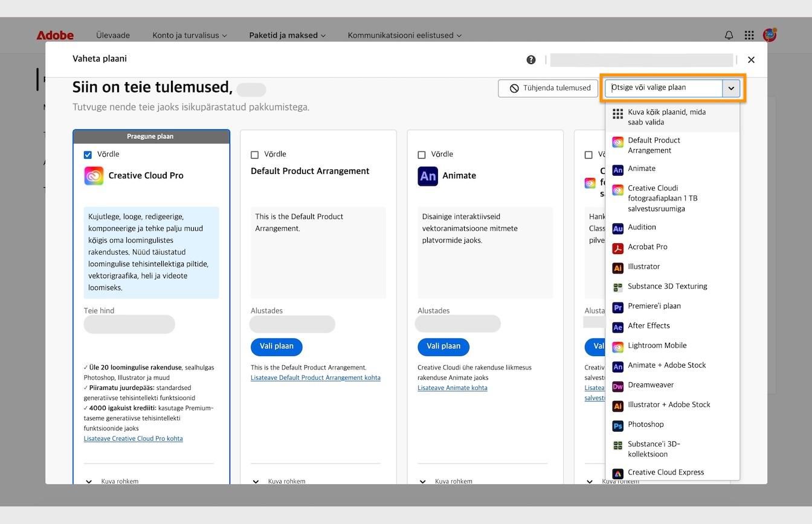Expand Kuva rohkem under Animate
This screenshot has width=812, height=524.
[x=446, y=481]
